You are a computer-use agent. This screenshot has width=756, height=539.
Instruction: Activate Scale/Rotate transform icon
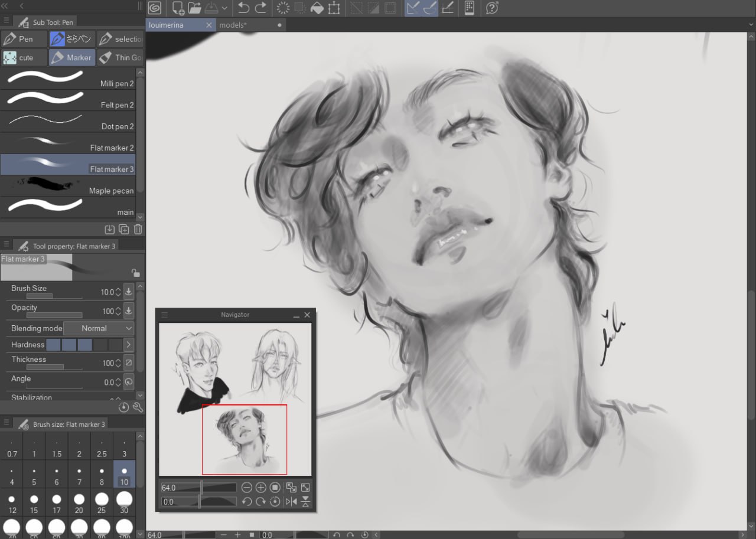(x=334, y=8)
